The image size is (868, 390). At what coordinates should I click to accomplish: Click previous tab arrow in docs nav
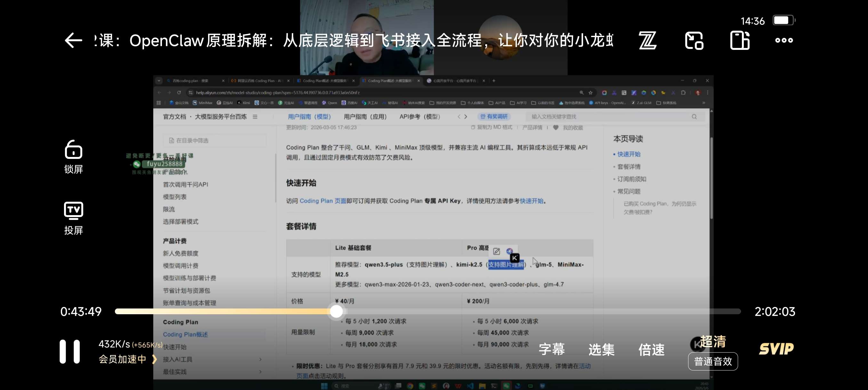click(x=459, y=116)
